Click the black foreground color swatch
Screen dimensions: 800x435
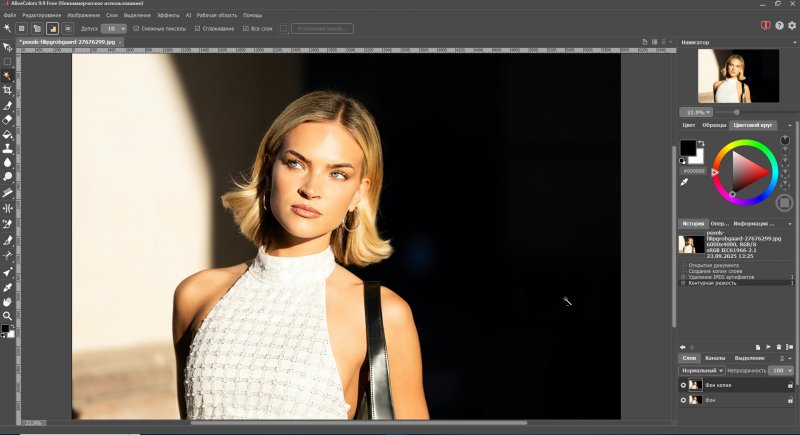click(x=687, y=147)
